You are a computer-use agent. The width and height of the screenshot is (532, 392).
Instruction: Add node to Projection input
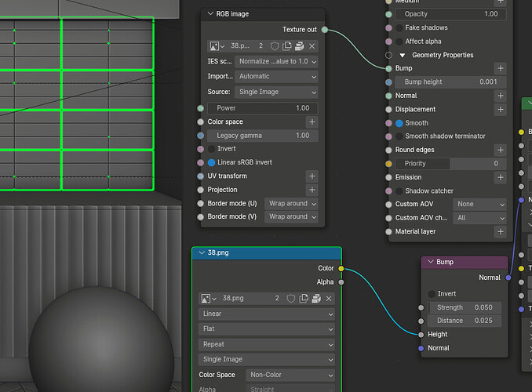(312, 190)
